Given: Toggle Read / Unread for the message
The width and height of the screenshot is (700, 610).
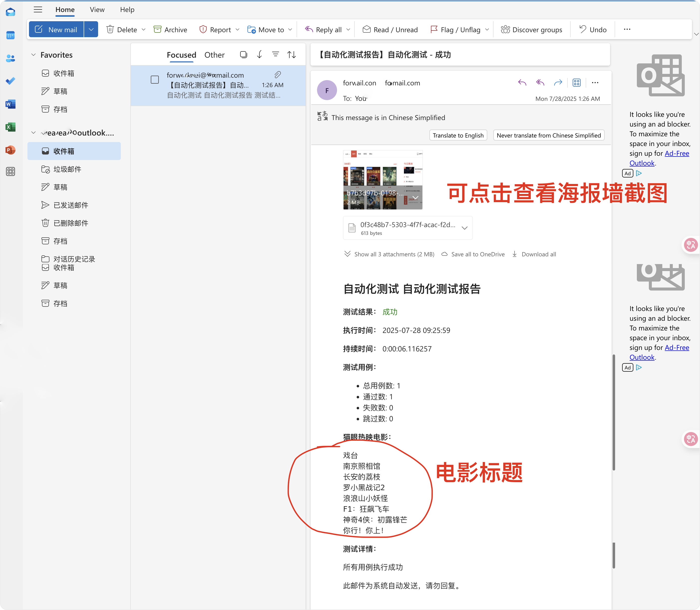Looking at the screenshot, I should coord(390,30).
